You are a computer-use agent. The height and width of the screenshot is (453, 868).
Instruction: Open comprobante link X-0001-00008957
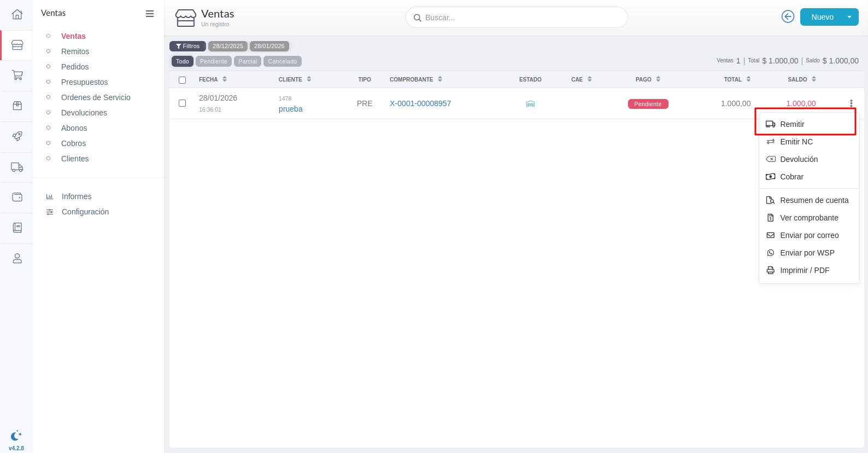coord(420,103)
